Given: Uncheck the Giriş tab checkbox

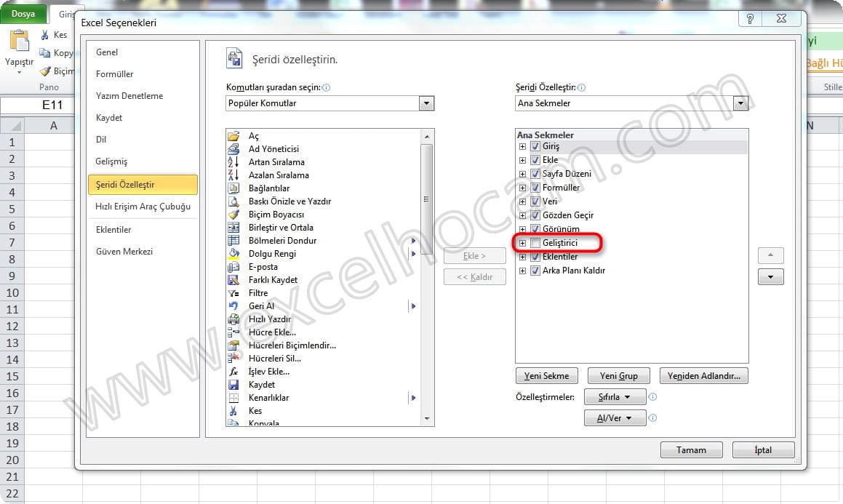Looking at the screenshot, I should (x=535, y=146).
